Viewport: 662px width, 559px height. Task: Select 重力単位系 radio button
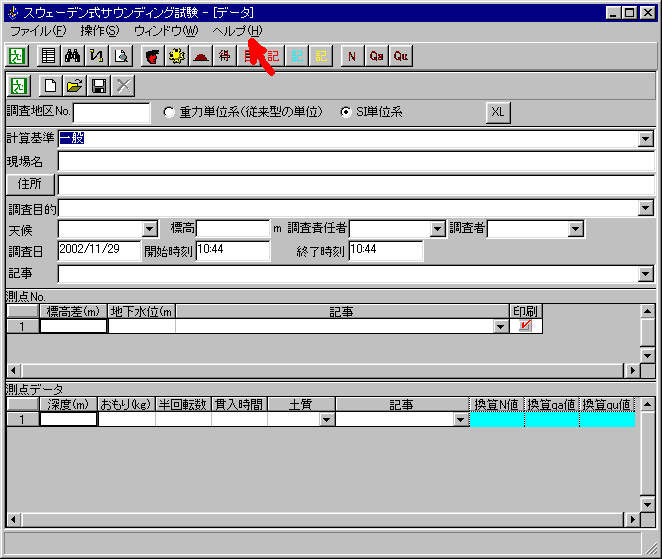coord(169,112)
